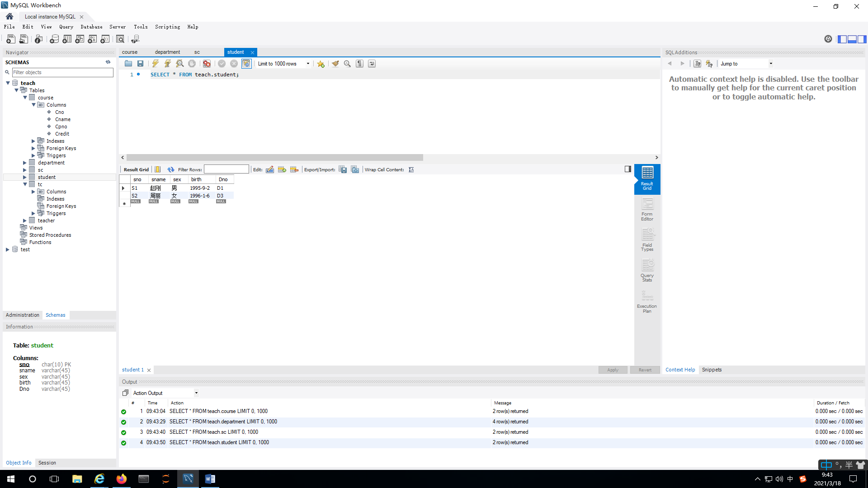Execute statement under cursor icon
Viewport: 868px width, 488px height.
point(168,64)
